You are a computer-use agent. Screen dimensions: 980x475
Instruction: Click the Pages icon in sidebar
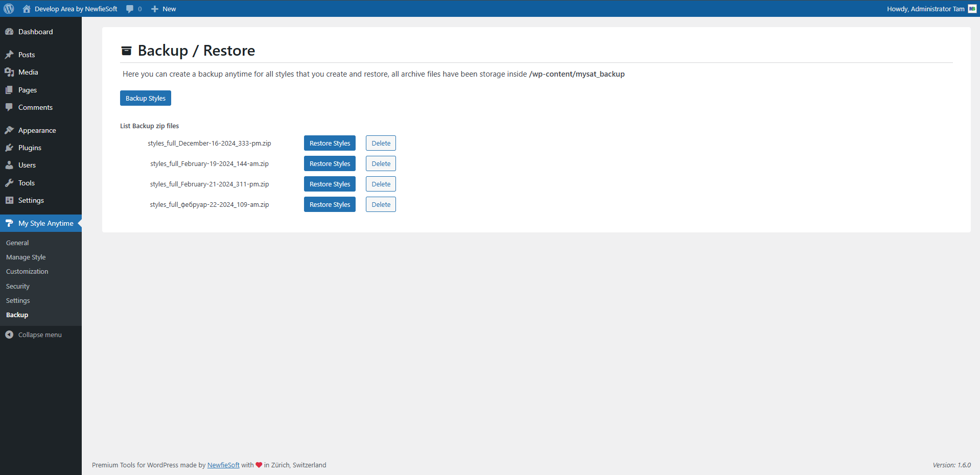point(9,90)
